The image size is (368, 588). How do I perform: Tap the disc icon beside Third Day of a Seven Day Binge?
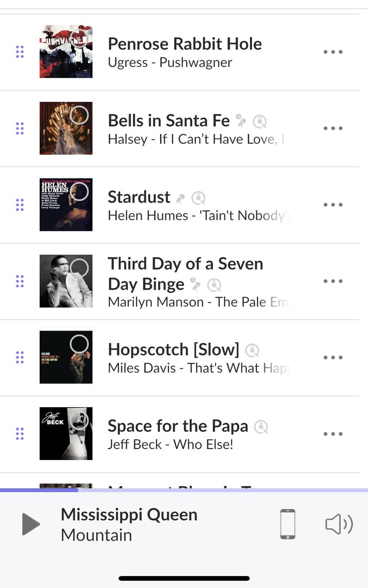click(214, 285)
